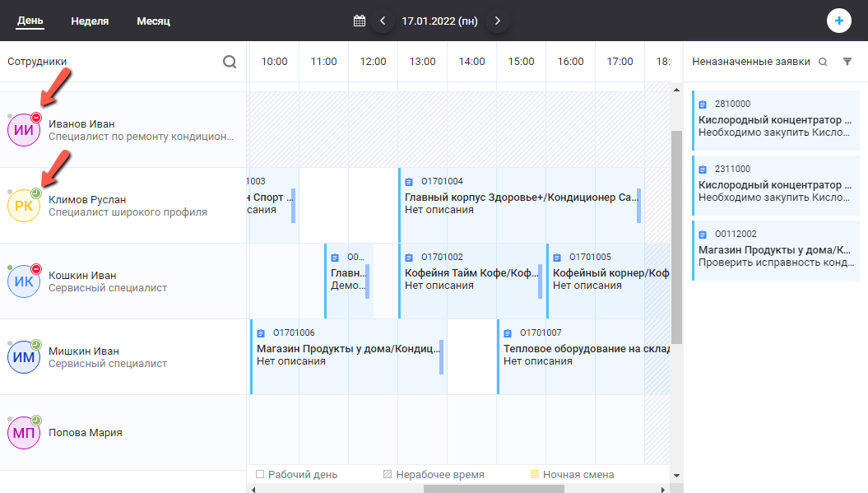The width and height of the screenshot is (868, 493).
Task: Click Ночная смена legend item
Action: [x=572, y=475]
